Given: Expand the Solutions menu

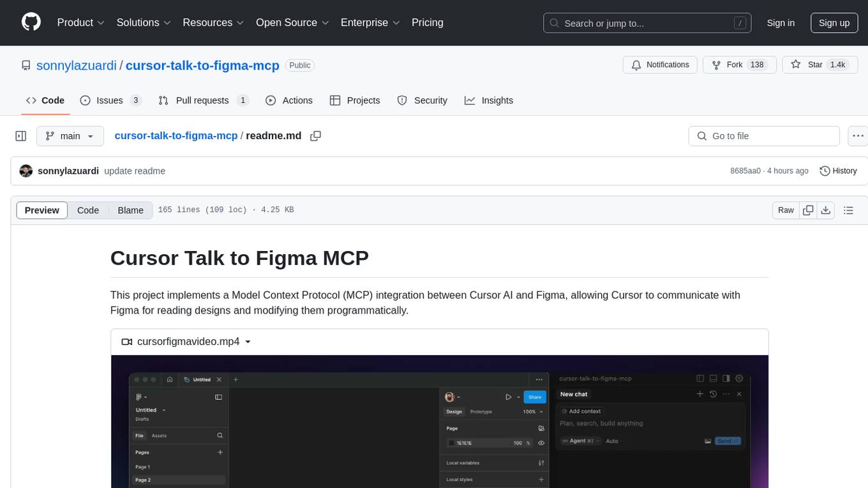Looking at the screenshot, I should pos(144,22).
